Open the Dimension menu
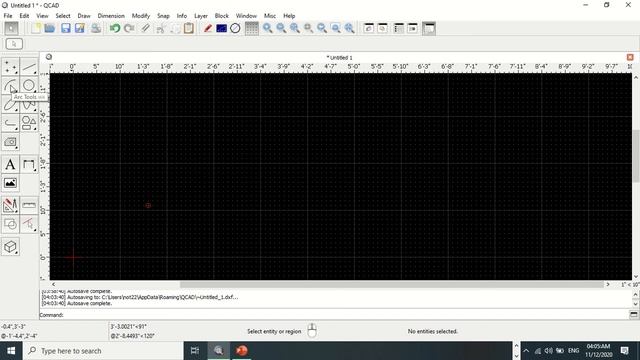This screenshot has width=640, height=360. click(x=111, y=16)
